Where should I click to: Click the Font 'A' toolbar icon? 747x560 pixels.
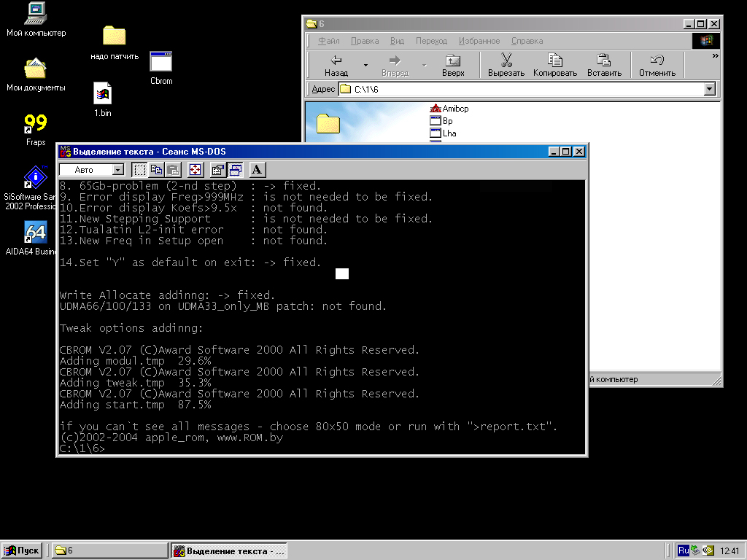pos(257,170)
